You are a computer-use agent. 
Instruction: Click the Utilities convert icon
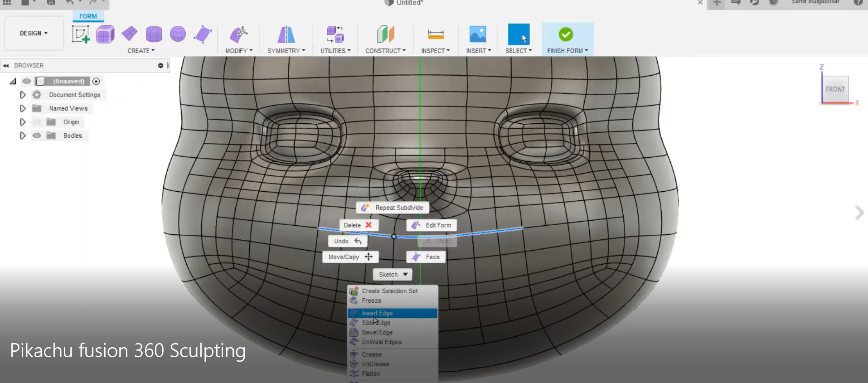pyautogui.click(x=335, y=34)
